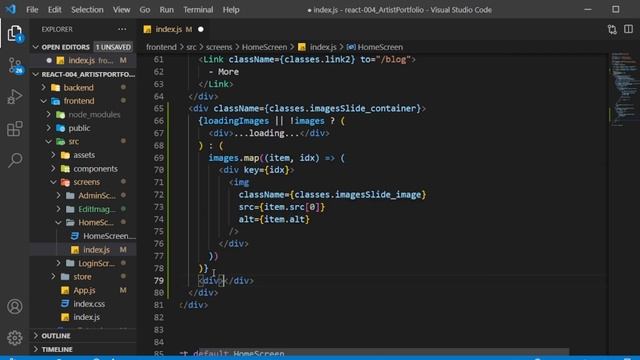Select the index.js editor tab

(x=174, y=29)
